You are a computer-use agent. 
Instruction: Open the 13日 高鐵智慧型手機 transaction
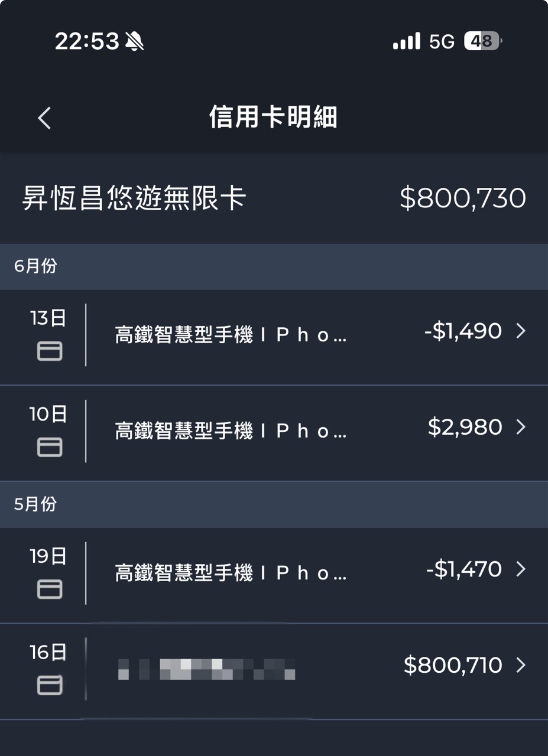[231, 335]
